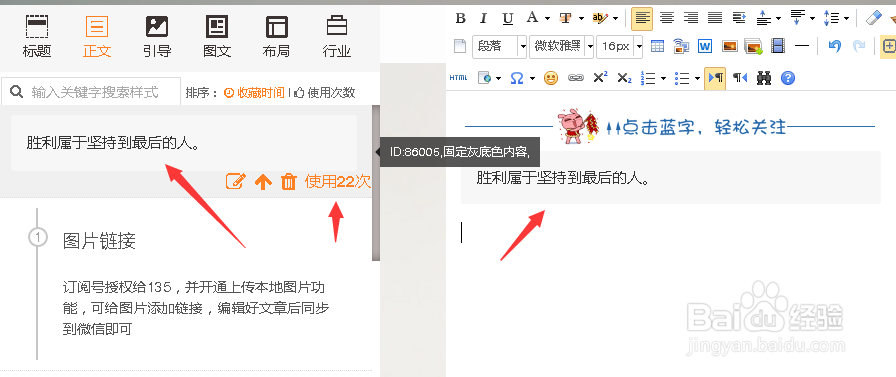
Task: Open the numbered list style arrow
Action: [x=663, y=78]
